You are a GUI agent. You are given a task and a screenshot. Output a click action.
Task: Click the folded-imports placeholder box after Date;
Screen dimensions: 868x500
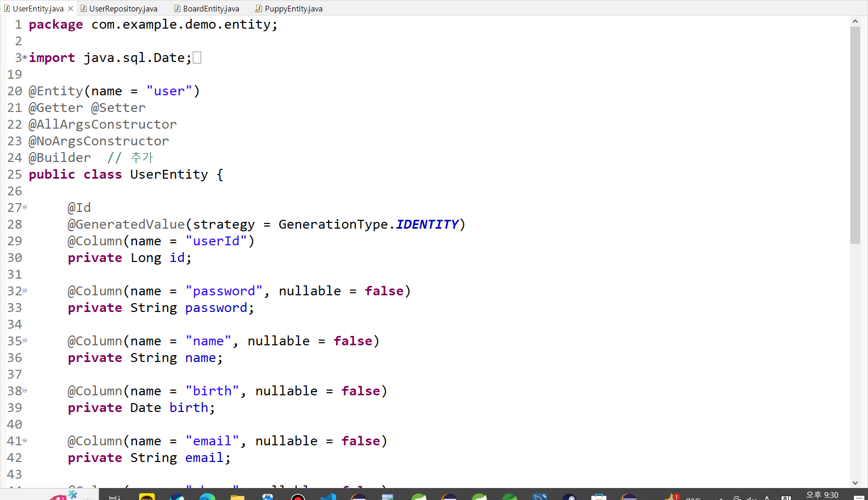click(197, 58)
